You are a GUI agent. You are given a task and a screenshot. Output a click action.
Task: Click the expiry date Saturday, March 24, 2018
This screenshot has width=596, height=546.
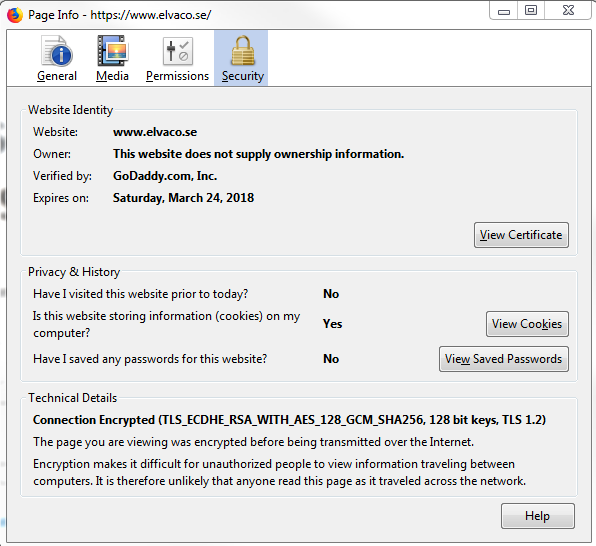coord(183,198)
